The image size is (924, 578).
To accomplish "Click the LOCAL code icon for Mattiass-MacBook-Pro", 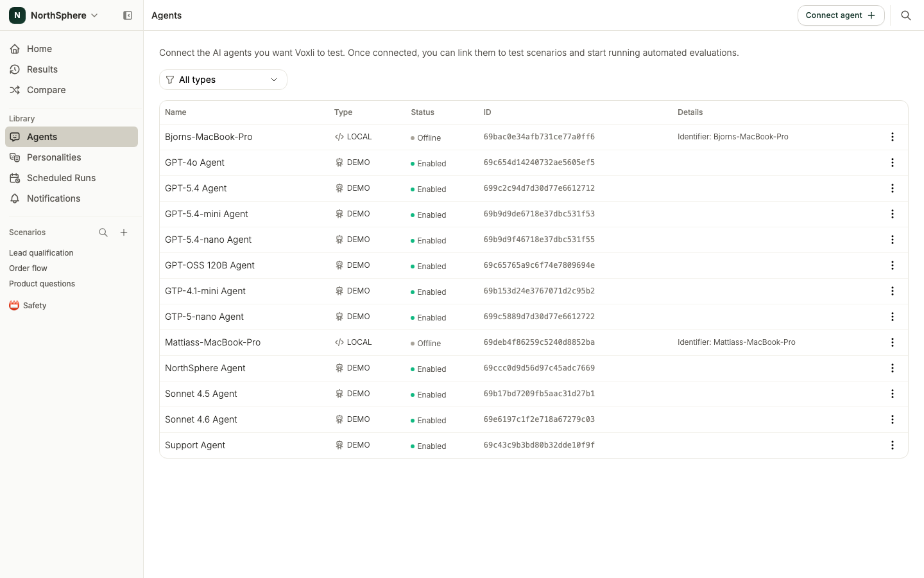I will [x=339, y=342].
